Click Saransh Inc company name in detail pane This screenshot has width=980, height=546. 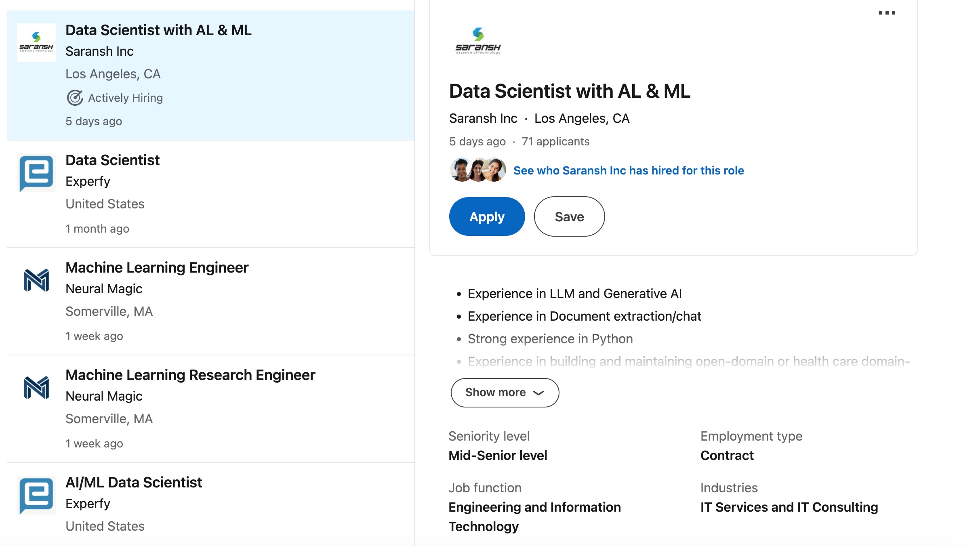[483, 118]
